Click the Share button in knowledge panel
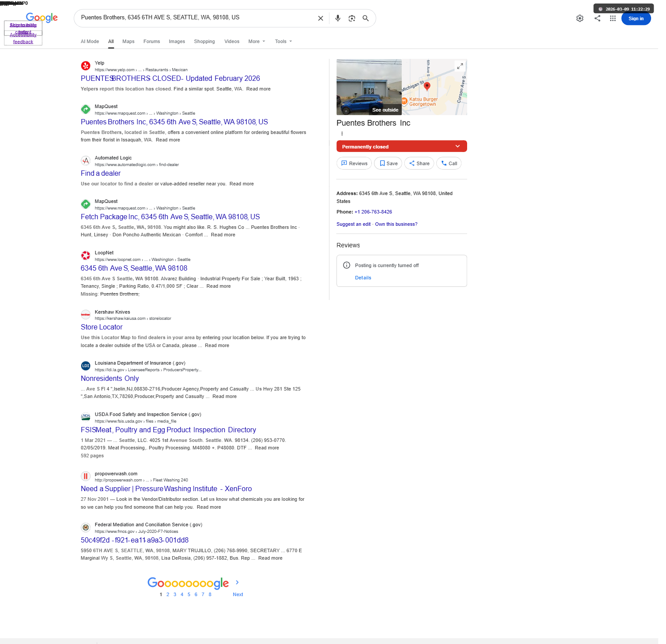The height and width of the screenshot is (644, 666). pos(419,163)
